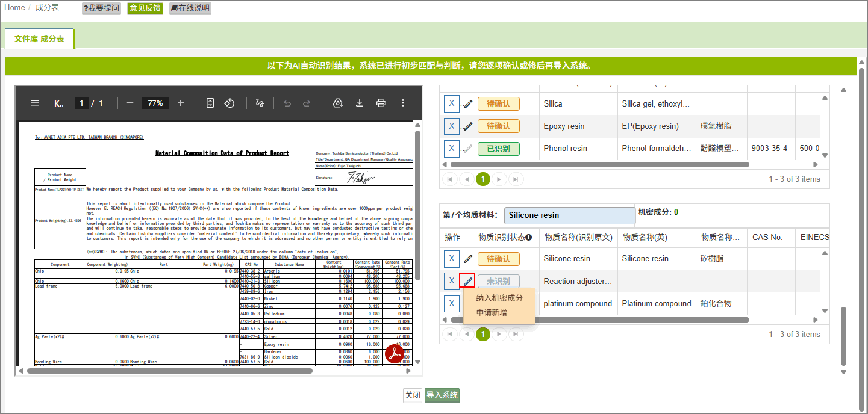Choose 申请新增 from the popup menu
The height and width of the screenshot is (414, 868).
492,312
